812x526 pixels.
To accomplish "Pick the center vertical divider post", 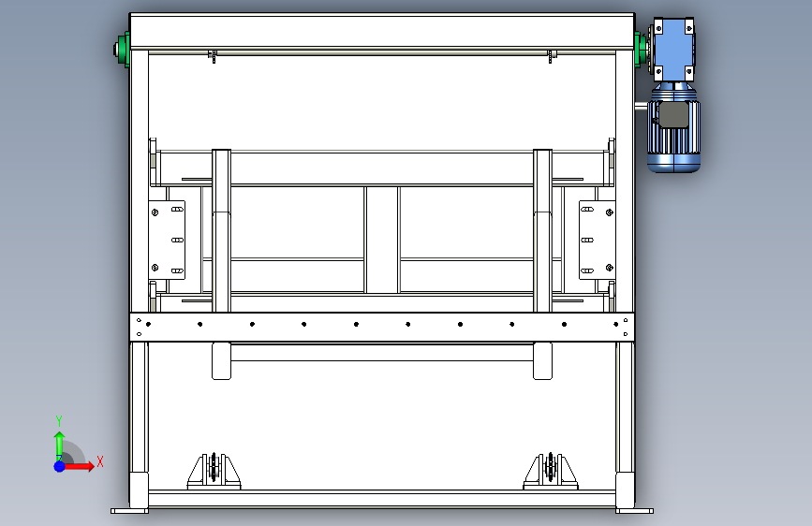I will coord(382,240).
